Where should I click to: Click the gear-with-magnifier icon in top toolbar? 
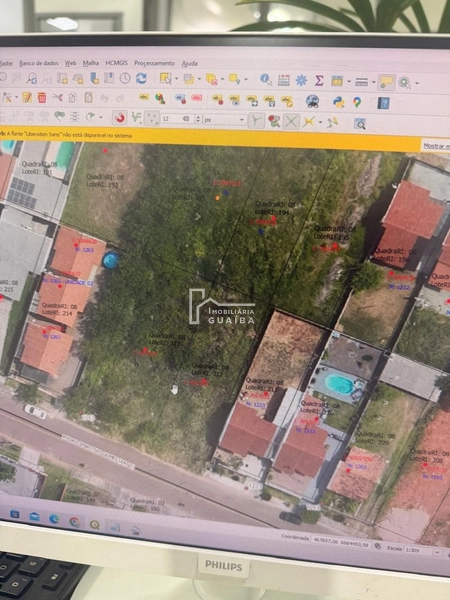(404, 82)
